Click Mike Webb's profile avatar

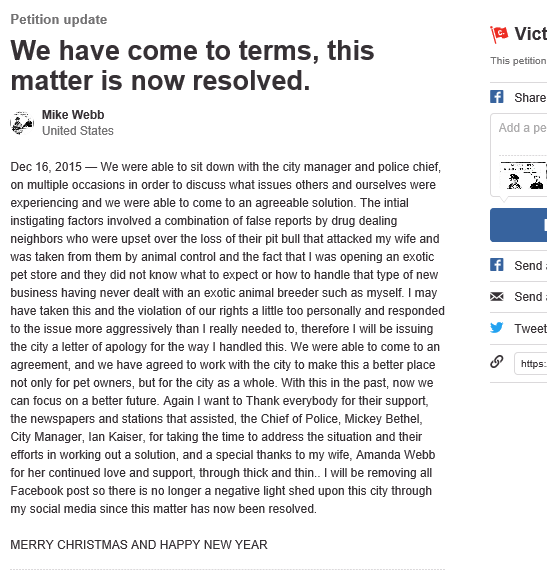[22, 123]
